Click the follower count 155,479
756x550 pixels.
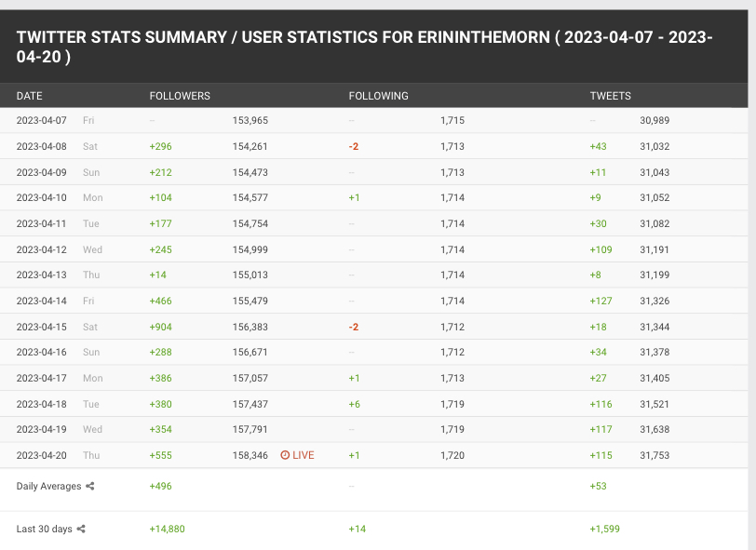[250, 301]
